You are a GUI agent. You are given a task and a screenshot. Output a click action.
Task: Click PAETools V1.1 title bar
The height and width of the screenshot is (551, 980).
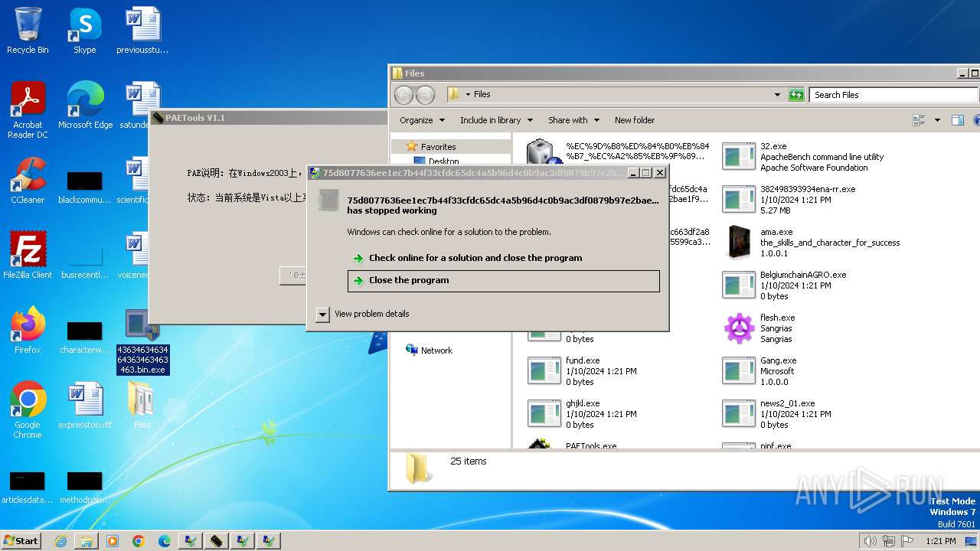pyautogui.click(x=268, y=118)
